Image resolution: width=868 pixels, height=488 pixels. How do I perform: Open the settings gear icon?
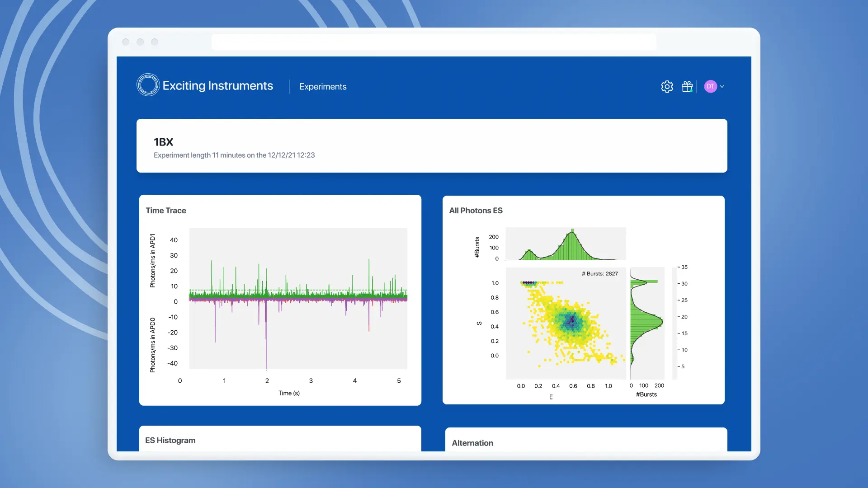point(667,86)
